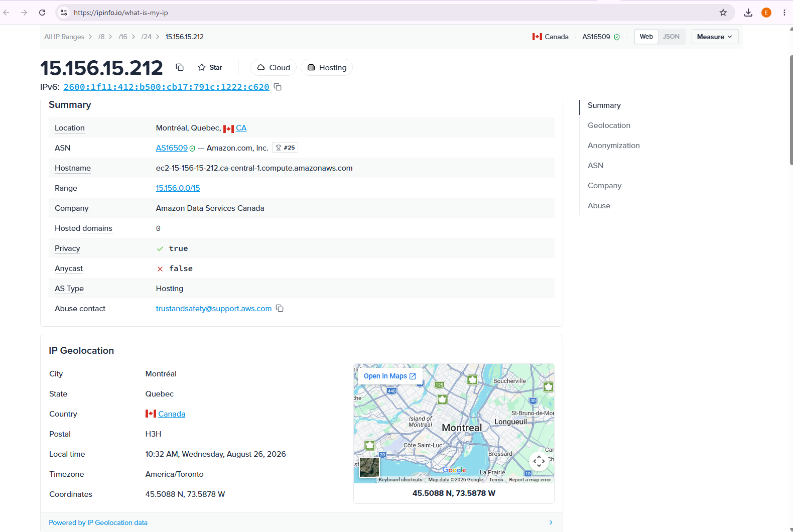Viewport: 793px width, 532px height.
Task: Copy the abuse contact email
Action: click(280, 308)
